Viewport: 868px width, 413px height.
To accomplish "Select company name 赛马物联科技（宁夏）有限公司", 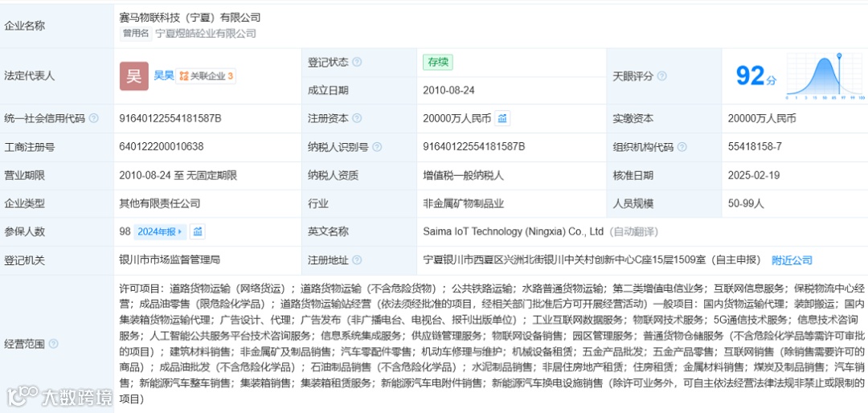I will 190,18.
